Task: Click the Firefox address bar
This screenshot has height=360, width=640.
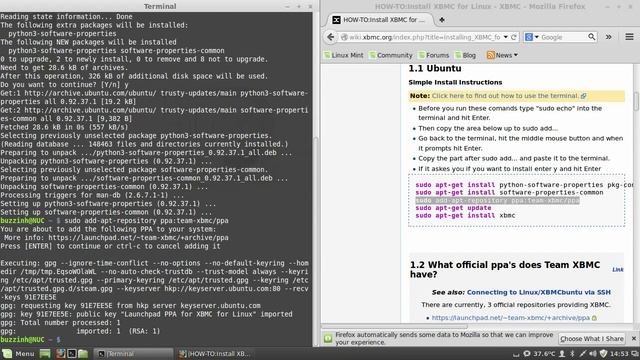Action: coord(424,37)
